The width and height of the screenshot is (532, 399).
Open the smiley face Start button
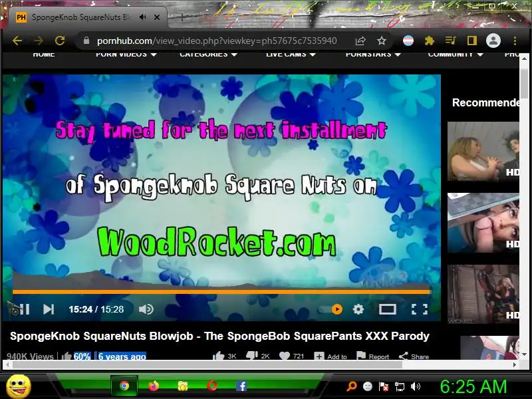point(19,386)
